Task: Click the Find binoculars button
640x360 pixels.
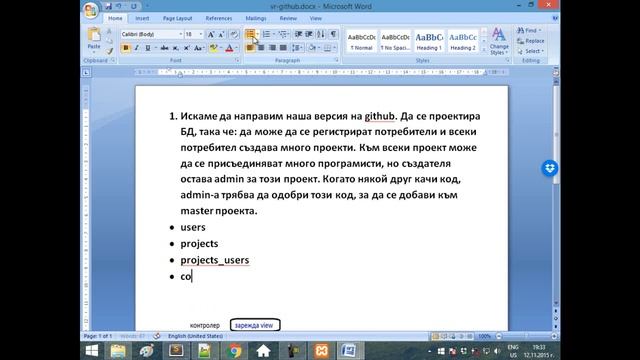Action: coord(529,31)
